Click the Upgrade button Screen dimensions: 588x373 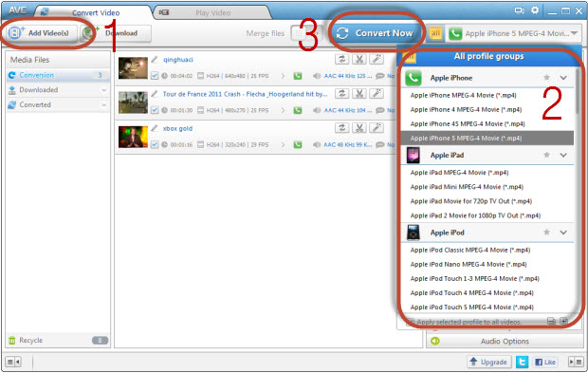(x=489, y=362)
